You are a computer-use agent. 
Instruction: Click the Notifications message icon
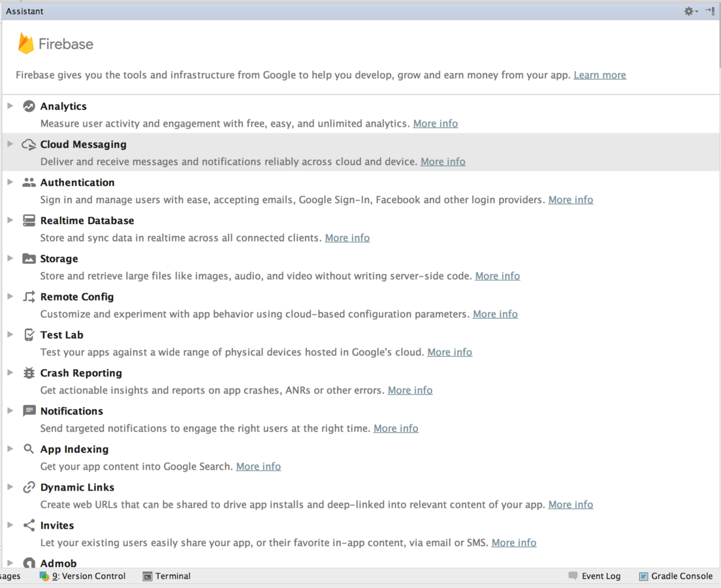point(29,411)
